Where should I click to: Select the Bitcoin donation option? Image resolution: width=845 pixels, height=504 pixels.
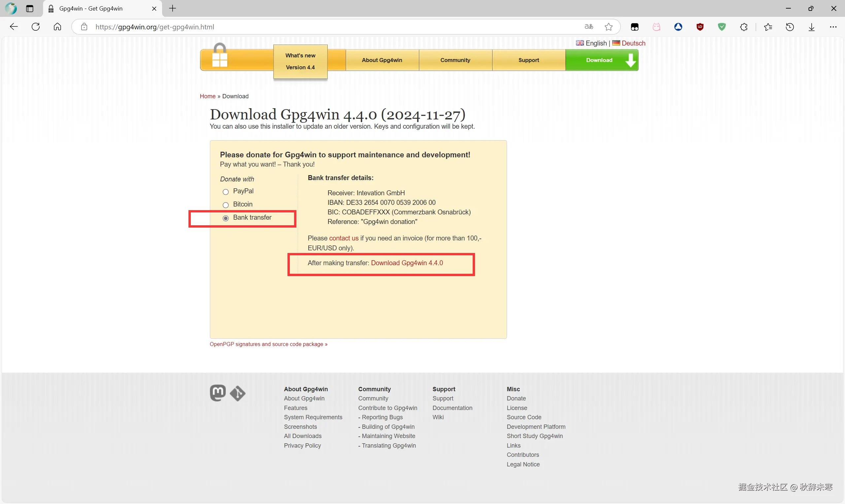225,205
